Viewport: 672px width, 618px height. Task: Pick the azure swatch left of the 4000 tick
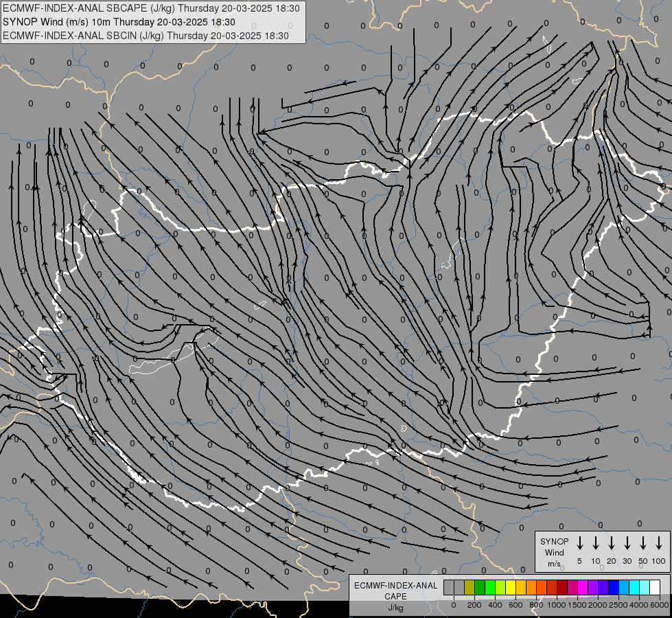pyautogui.click(x=624, y=587)
